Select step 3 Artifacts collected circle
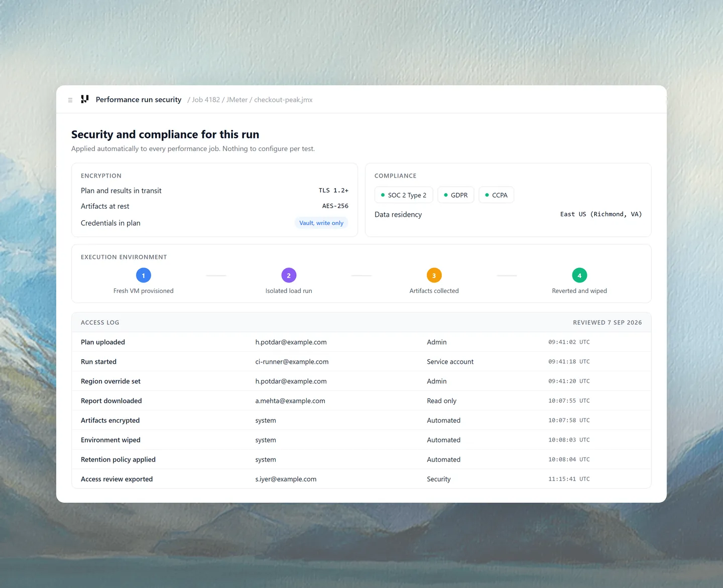Screen dimensions: 723x588 point(434,275)
